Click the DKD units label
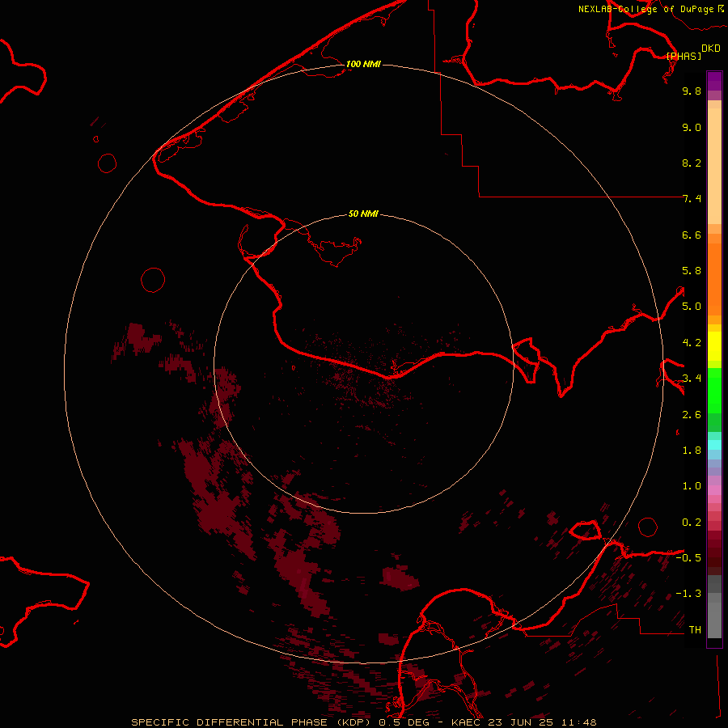This screenshot has width=728, height=728. pyautogui.click(x=711, y=49)
